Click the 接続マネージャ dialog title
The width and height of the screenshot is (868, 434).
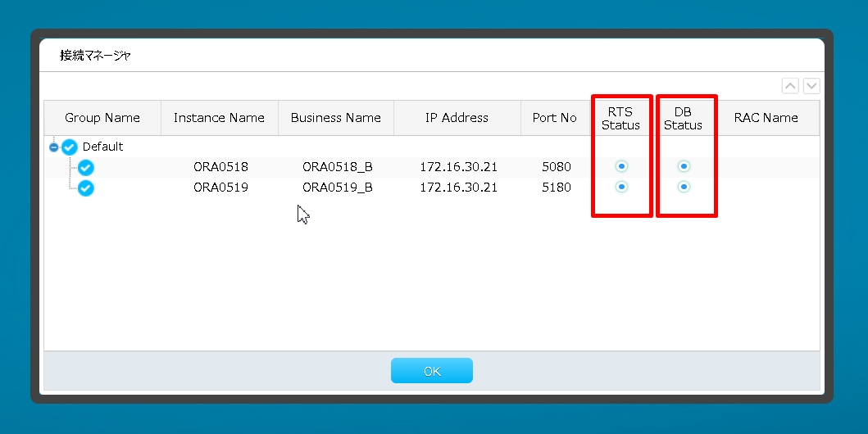95,56
